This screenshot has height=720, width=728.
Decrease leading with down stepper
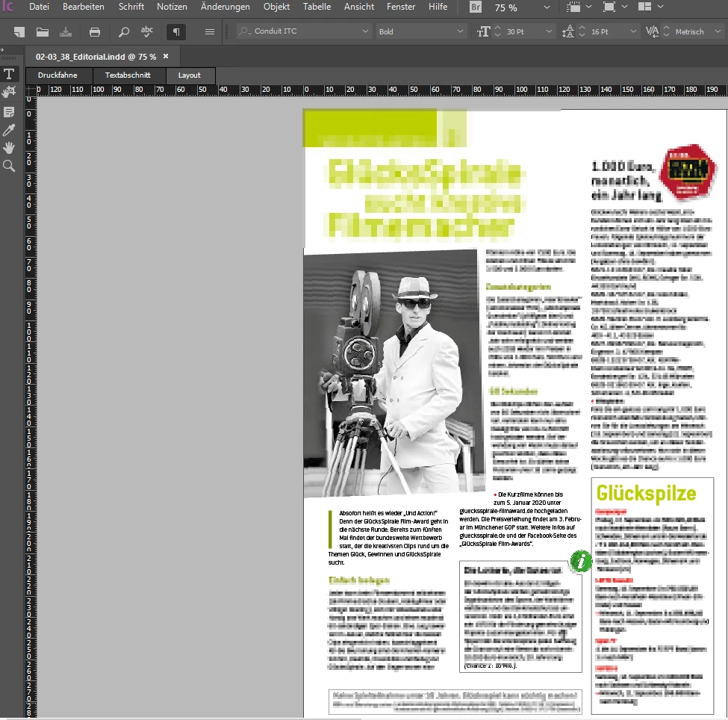(582, 35)
